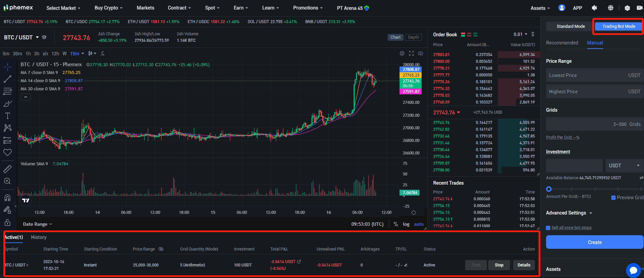Toggle magnet mode on chart toolbar

(7, 198)
